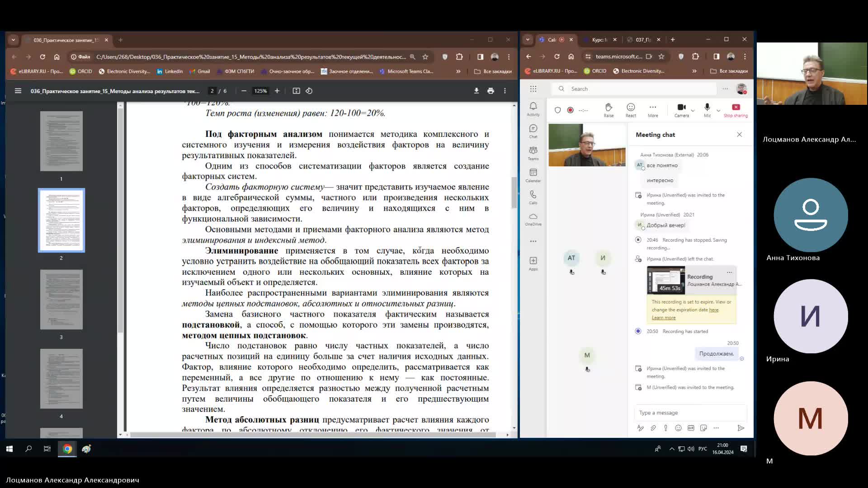Attach a file to chat message

tap(653, 428)
